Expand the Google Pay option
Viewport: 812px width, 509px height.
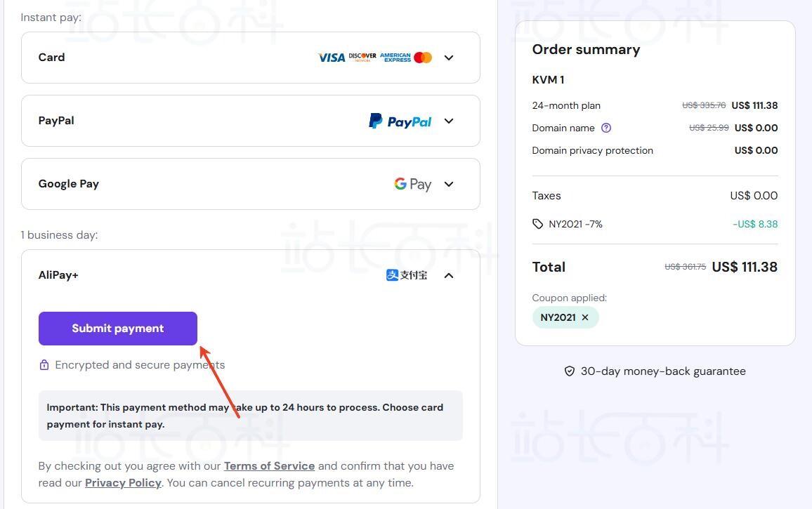coord(450,184)
